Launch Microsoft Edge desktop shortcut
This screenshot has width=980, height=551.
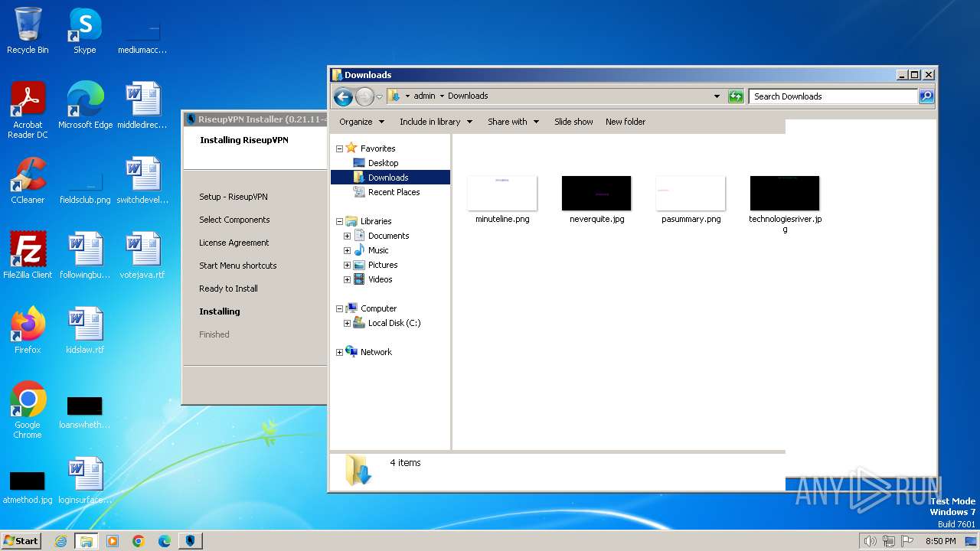point(85,106)
